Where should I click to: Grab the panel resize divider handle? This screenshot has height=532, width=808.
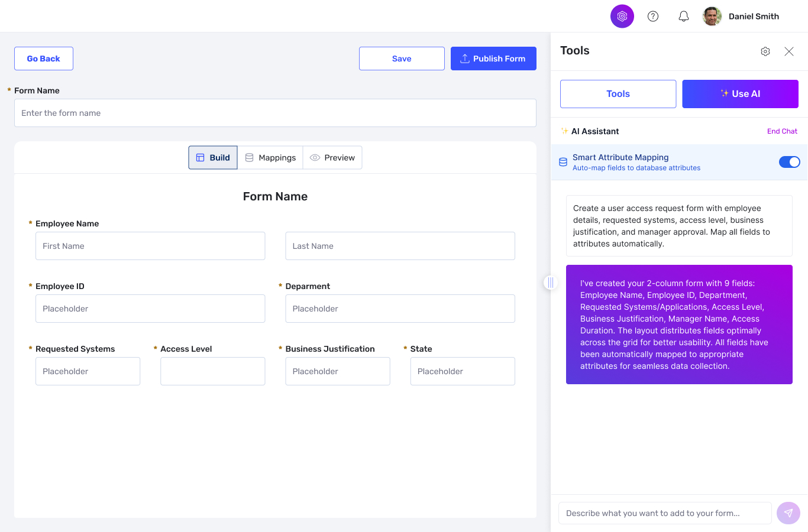pos(551,283)
